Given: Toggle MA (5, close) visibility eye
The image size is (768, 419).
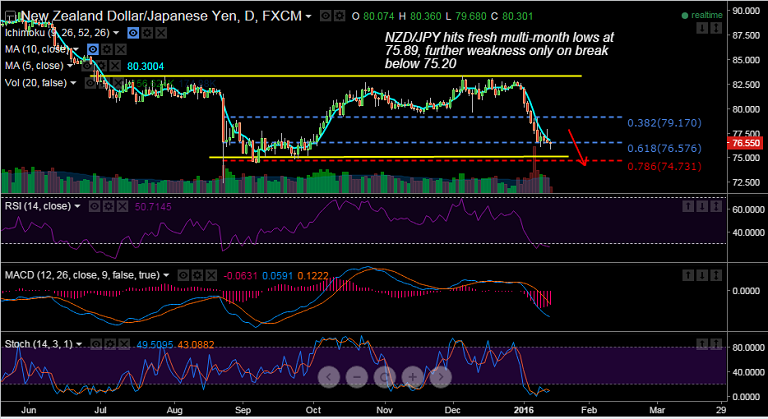Looking at the screenshot, I should coord(87,66).
